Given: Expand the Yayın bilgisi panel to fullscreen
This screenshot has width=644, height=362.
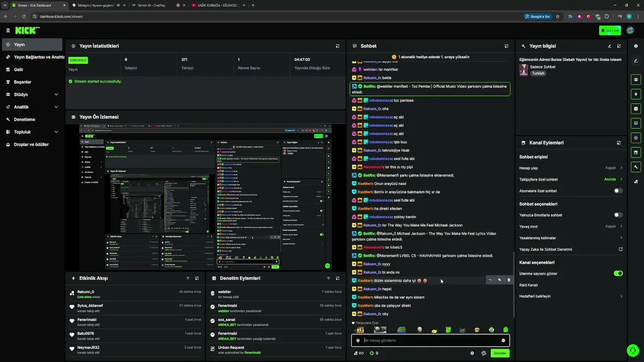Looking at the screenshot, I should point(619,46).
